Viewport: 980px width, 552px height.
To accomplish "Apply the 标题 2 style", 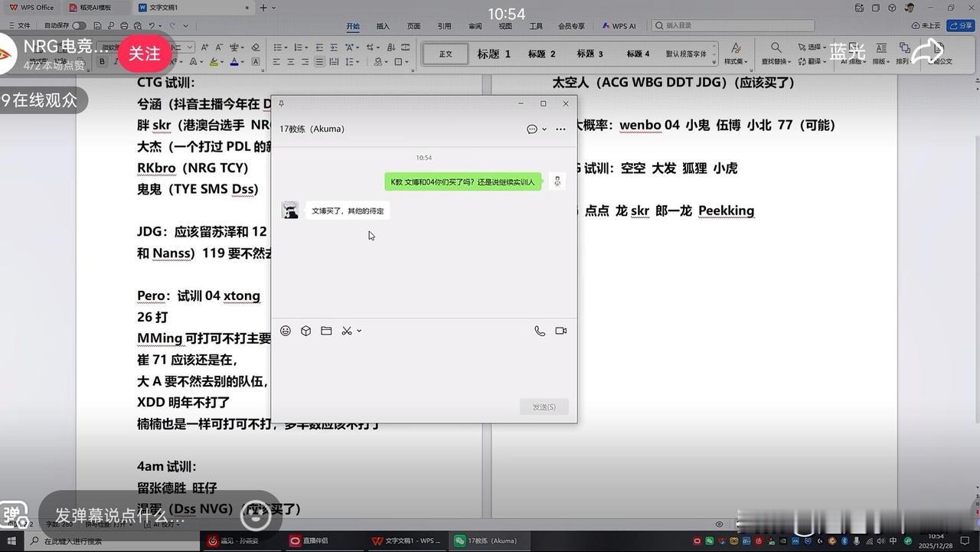I will pyautogui.click(x=541, y=54).
